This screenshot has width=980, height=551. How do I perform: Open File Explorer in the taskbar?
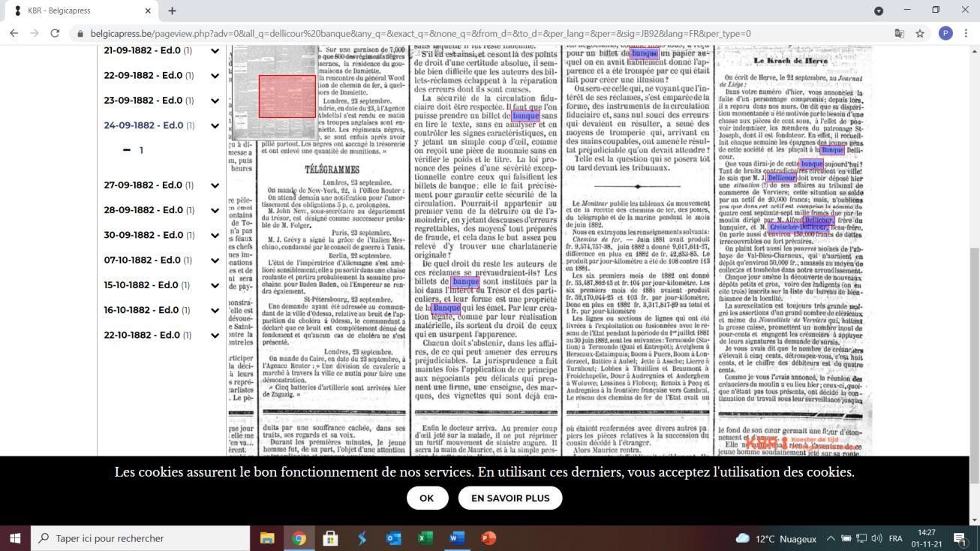(x=267, y=538)
